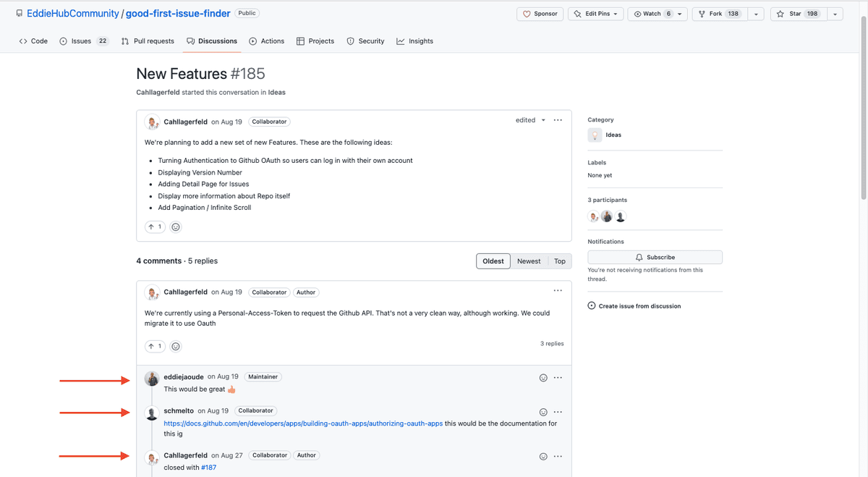868x477 pixels.
Task: Switch to the Code tab
Action: (x=33, y=41)
